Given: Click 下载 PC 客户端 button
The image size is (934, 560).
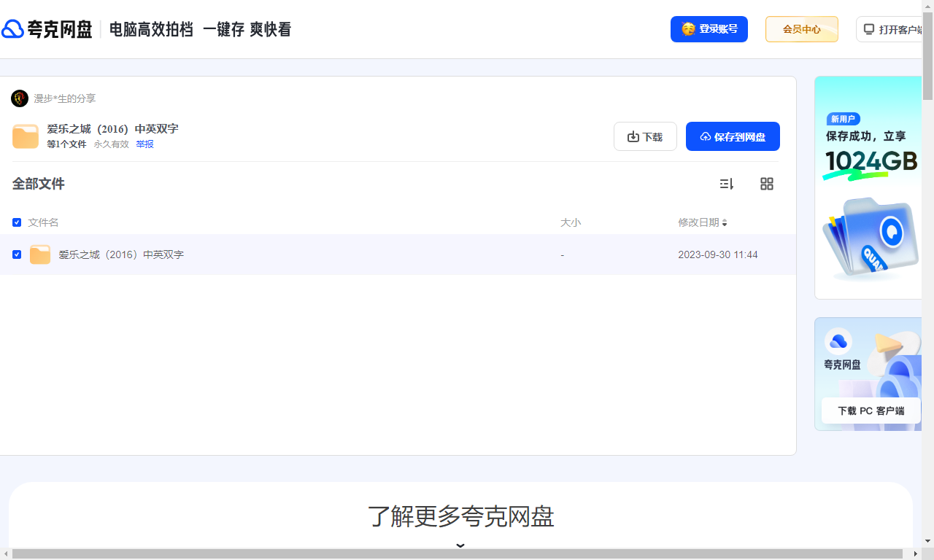Looking at the screenshot, I should [871, 411].
